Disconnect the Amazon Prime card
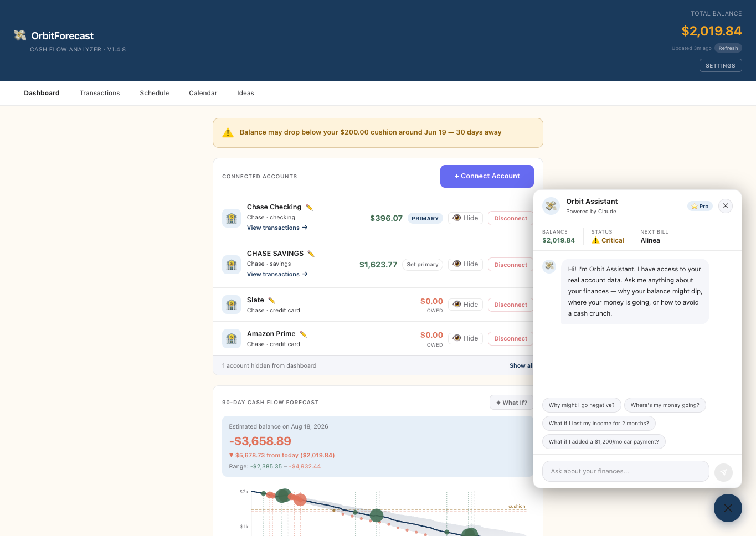756x536 pixels. pyautogui.click(x=510, y=338)
